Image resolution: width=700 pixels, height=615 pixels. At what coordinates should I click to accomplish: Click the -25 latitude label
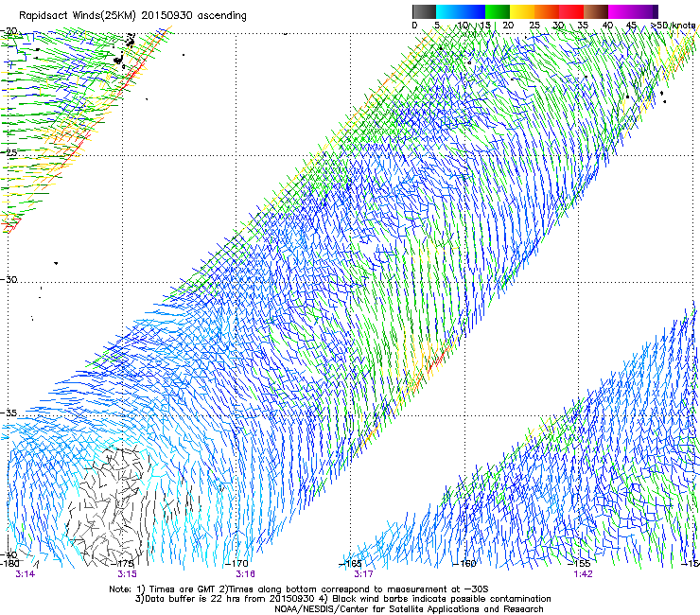[x=9, y=152]
